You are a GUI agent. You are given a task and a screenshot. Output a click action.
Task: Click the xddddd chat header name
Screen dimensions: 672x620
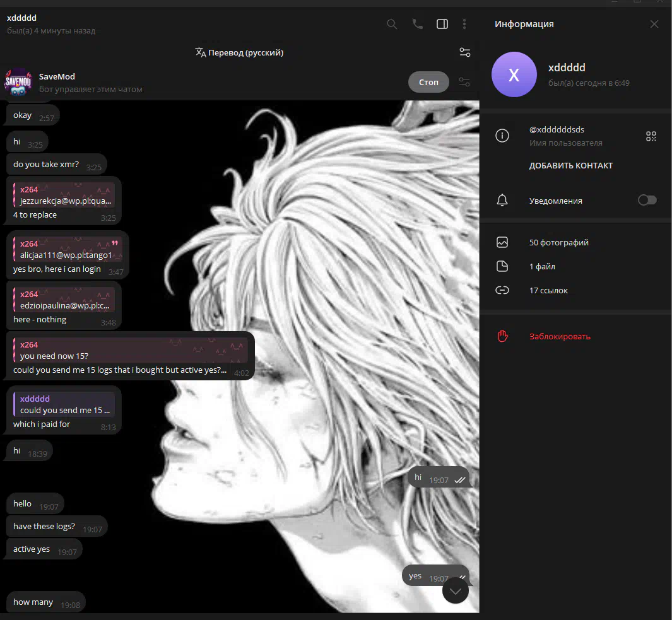tap(22, 18)
